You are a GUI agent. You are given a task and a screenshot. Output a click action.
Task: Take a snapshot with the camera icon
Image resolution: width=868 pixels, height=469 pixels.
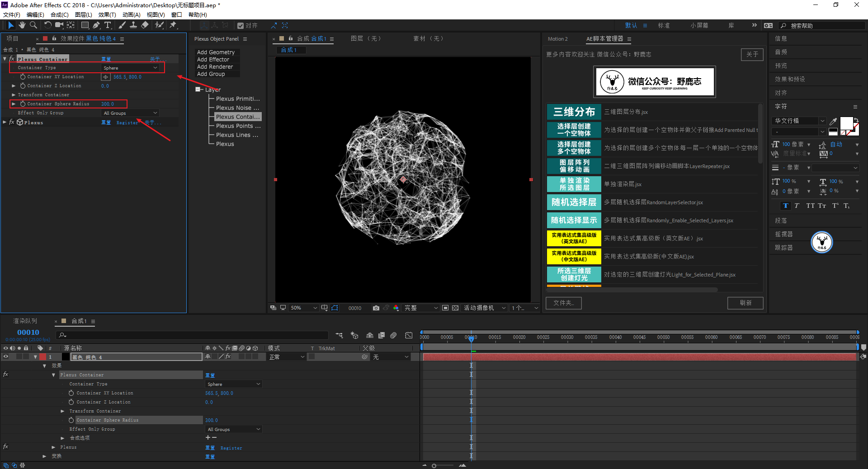point(376,308)
